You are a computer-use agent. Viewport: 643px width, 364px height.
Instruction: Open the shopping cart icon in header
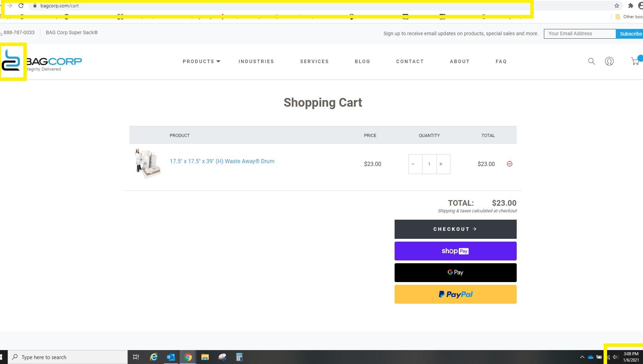635,61
